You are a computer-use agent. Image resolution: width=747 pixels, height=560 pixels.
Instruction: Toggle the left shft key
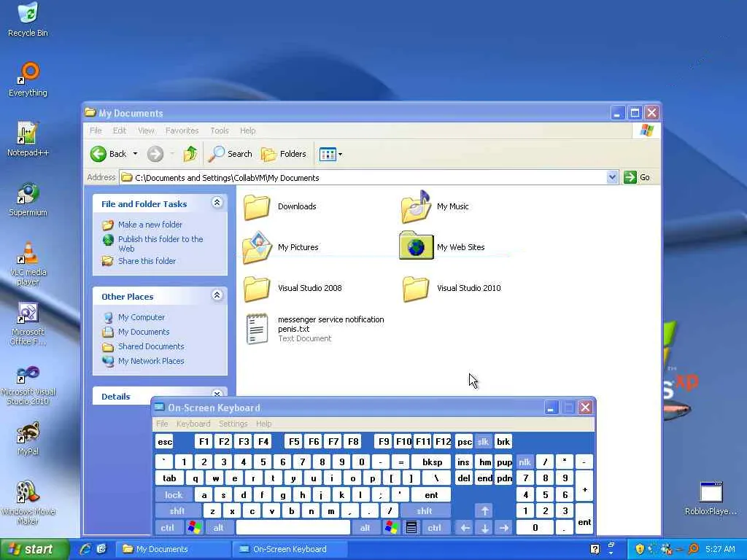coord(177,511)
